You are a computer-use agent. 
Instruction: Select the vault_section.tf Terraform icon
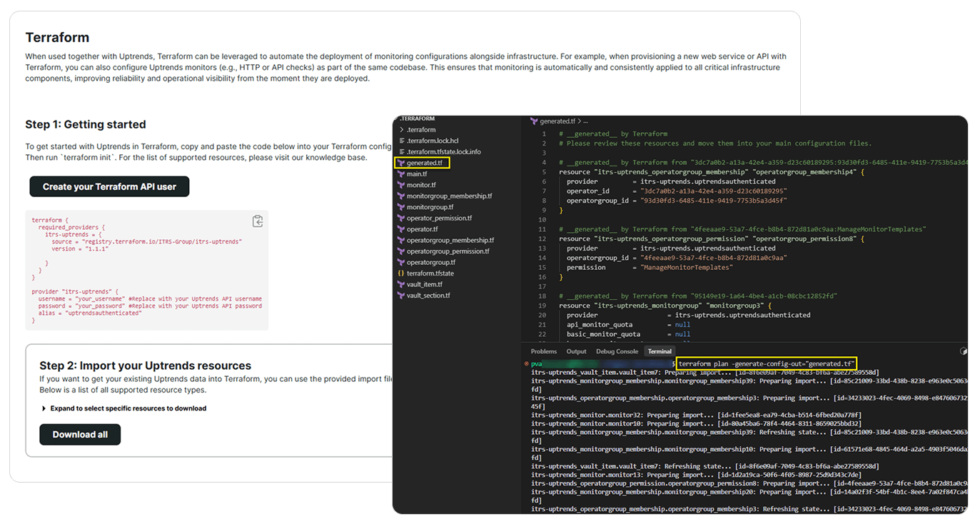click(x=401, y=295)
